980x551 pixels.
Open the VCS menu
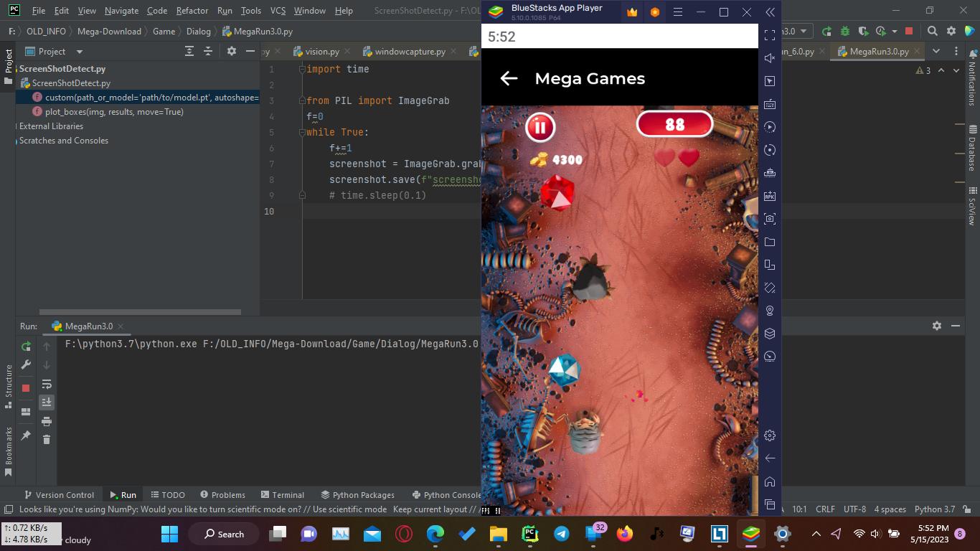[278, 11]
